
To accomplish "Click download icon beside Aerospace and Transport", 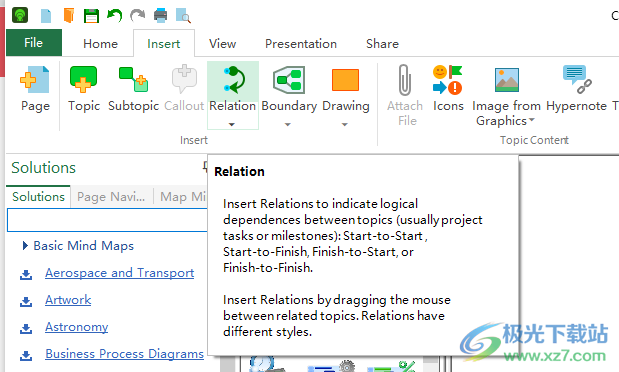I will click(x=26, y=274).
